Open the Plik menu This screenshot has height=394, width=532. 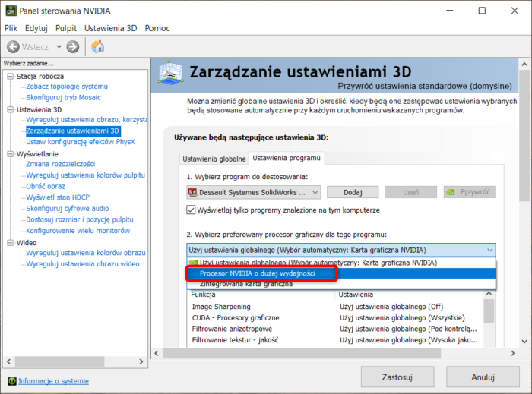(x=11, y=28)
